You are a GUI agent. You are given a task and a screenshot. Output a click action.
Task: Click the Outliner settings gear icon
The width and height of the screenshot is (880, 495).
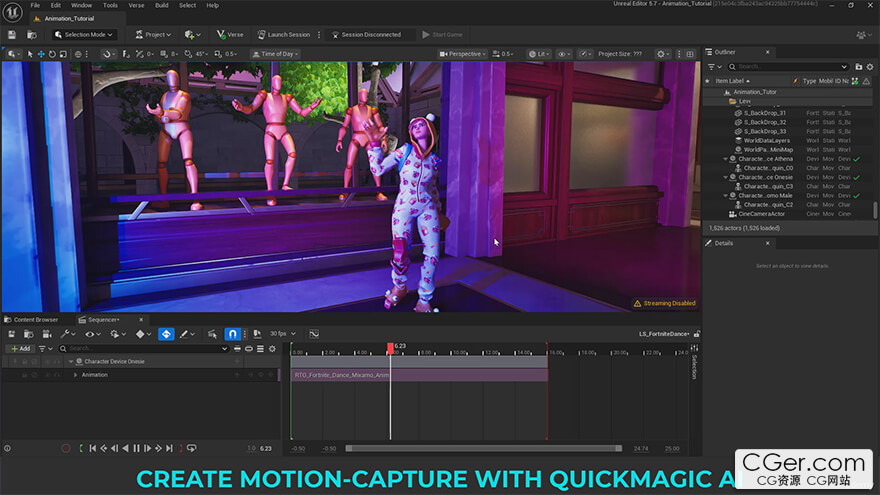(869, 67)
